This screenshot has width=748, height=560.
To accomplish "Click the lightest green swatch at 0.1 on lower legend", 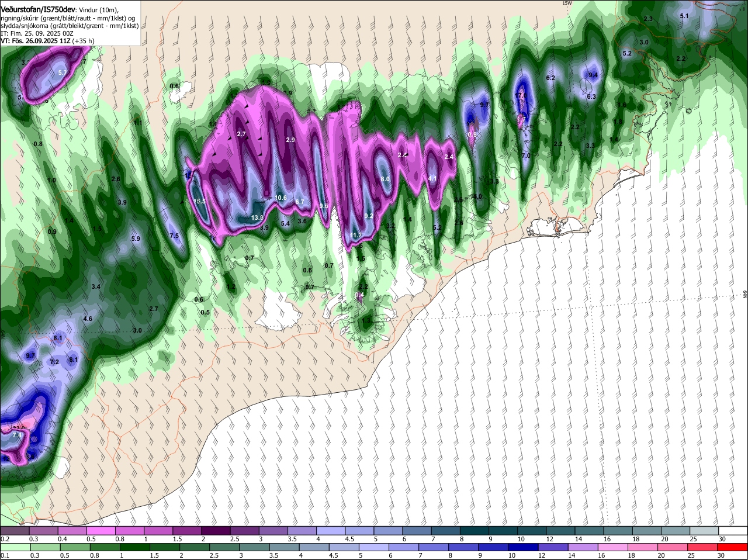I will (x=15, y=547).
